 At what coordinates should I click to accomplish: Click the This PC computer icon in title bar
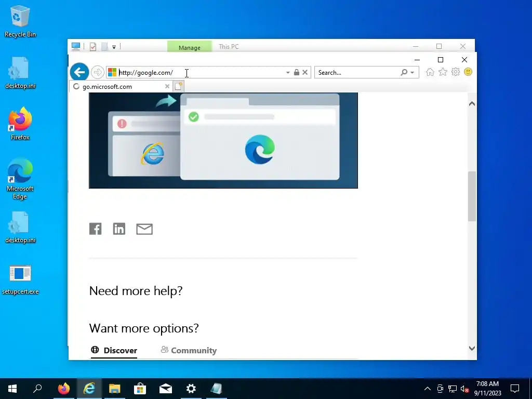(x=76, y=46)
